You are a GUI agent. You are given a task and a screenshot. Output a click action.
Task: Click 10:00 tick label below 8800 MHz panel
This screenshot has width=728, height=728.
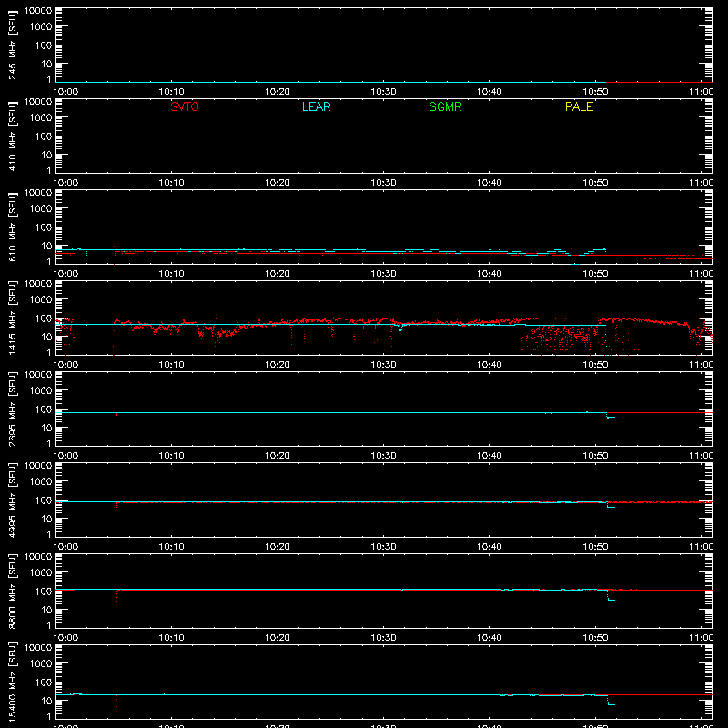66,638
